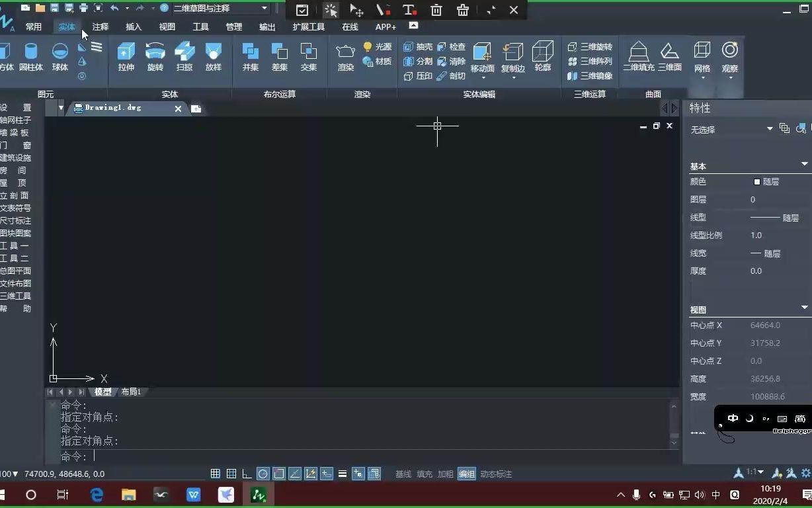Select the 长方体 (box) solid tool

pos(7,56)
